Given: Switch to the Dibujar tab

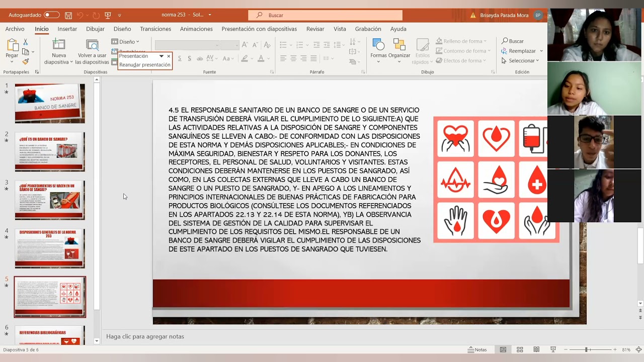Looking at the screenshot, I should coord(95,29).
